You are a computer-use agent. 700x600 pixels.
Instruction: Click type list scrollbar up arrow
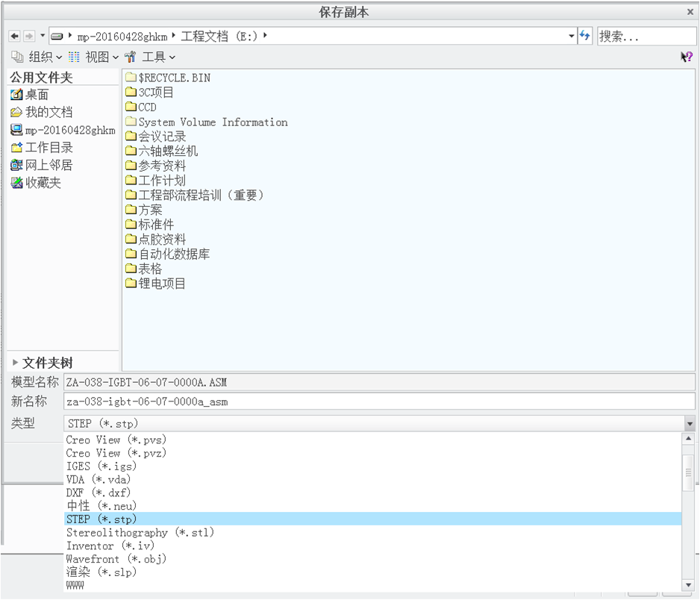688,438
